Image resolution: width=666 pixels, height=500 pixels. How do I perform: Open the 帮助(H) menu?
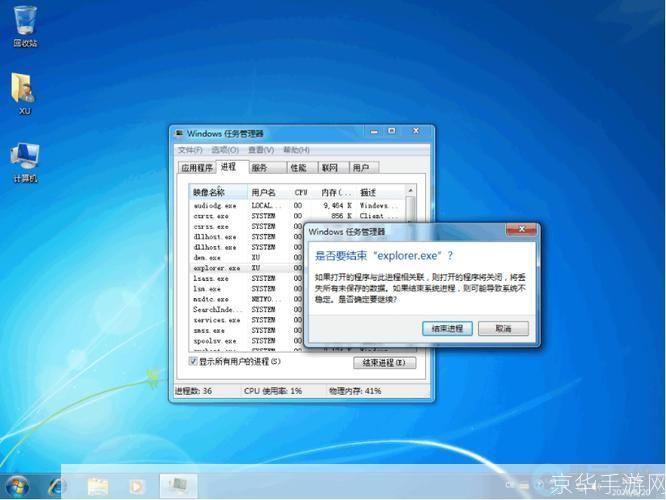pos(296,150)
